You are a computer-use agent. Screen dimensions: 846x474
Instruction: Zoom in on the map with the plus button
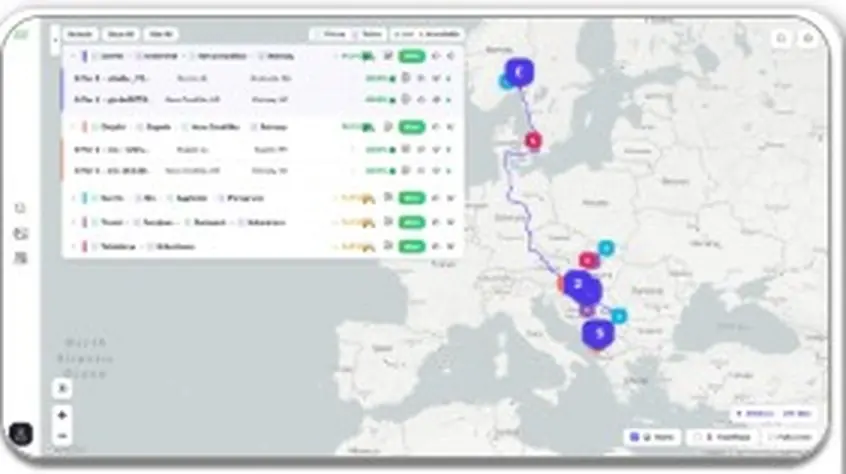[x=62, y=415]
